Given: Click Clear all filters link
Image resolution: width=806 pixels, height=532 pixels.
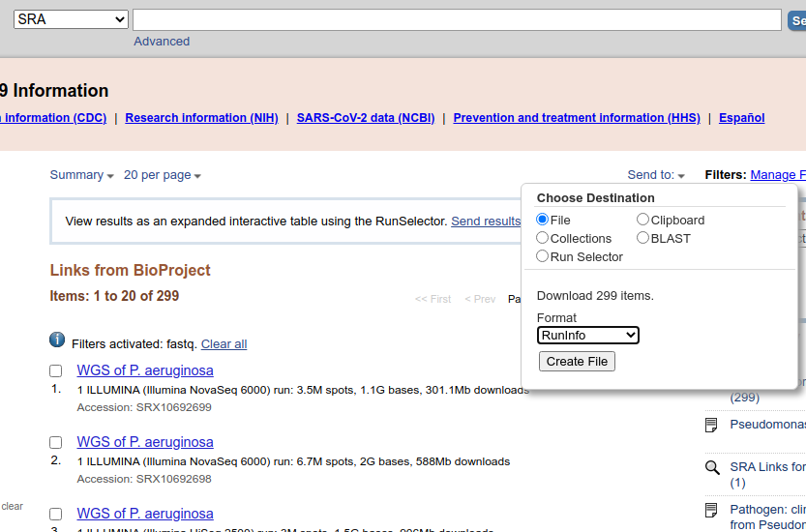Looking at the screenshot, I should (x=224, y=344).
